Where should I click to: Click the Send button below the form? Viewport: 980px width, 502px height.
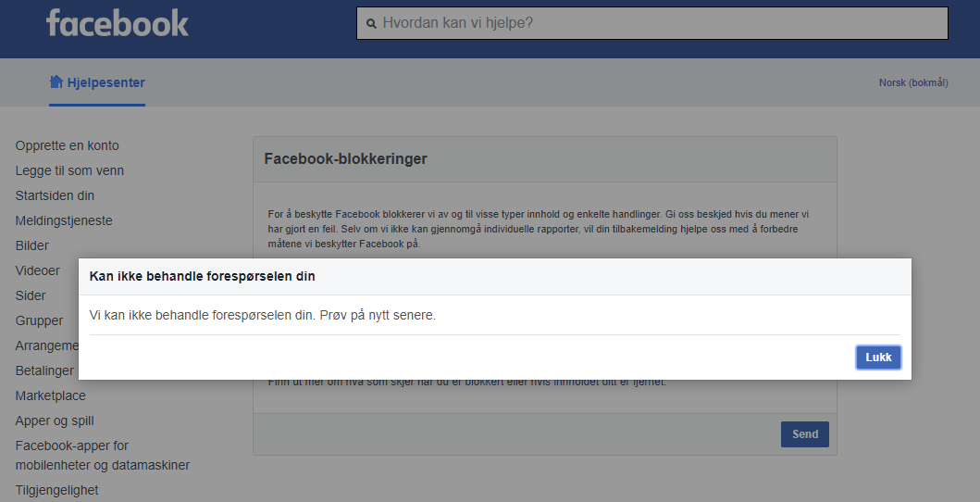click(804, 434)
